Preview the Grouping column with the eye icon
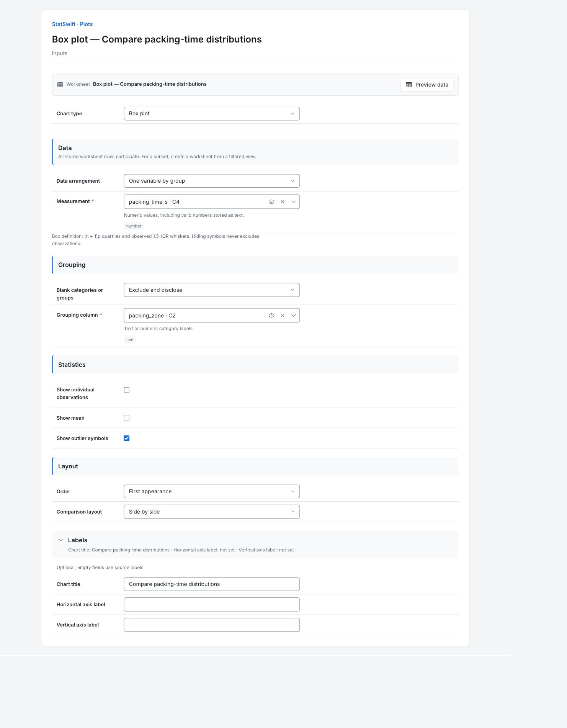 271,316
